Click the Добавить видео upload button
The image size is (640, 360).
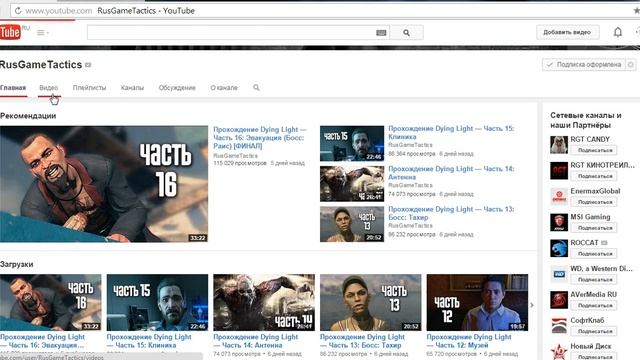point(567,32)
